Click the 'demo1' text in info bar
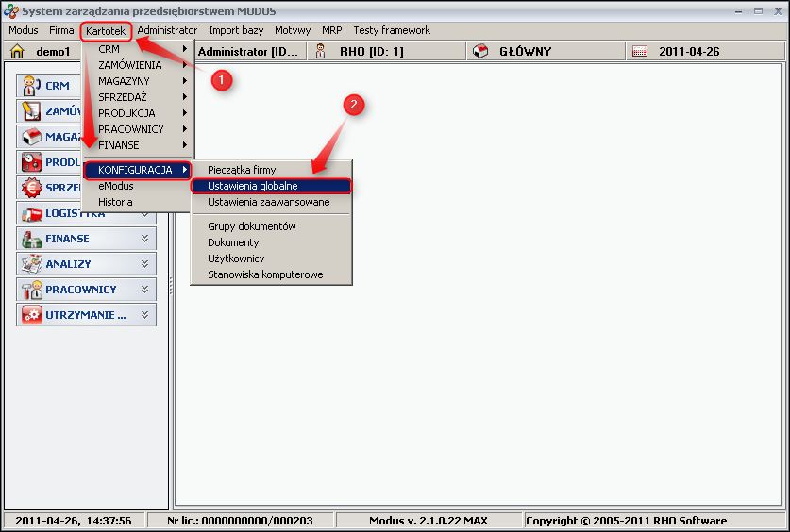 pos(53,51)
